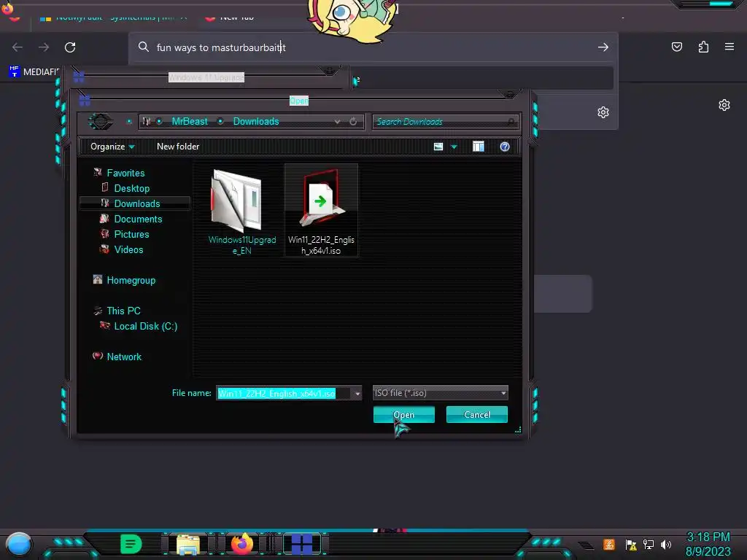Select Documents in the navigation tree
The image size is (747, 560).
tap(138, 219)
